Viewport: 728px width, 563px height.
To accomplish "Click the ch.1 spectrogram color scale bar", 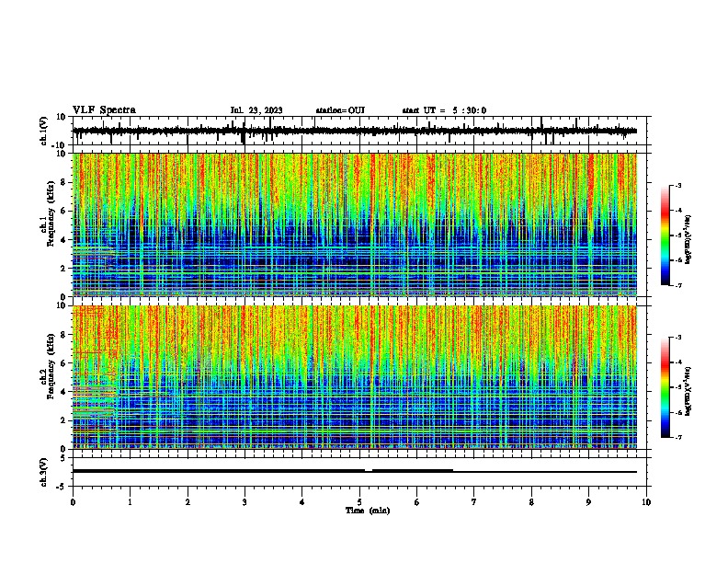I will [x=665, y=236].
